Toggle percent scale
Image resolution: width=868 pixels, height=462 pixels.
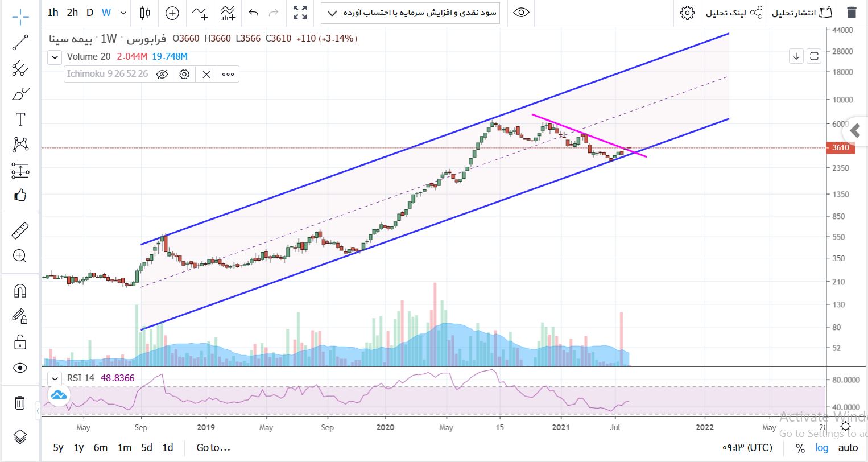click(800, 448)
